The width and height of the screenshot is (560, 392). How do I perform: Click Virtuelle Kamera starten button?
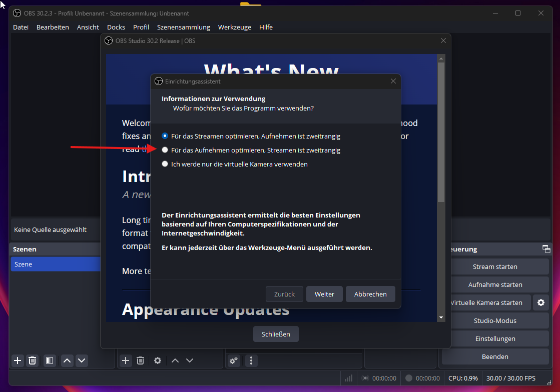click(490, 302)
